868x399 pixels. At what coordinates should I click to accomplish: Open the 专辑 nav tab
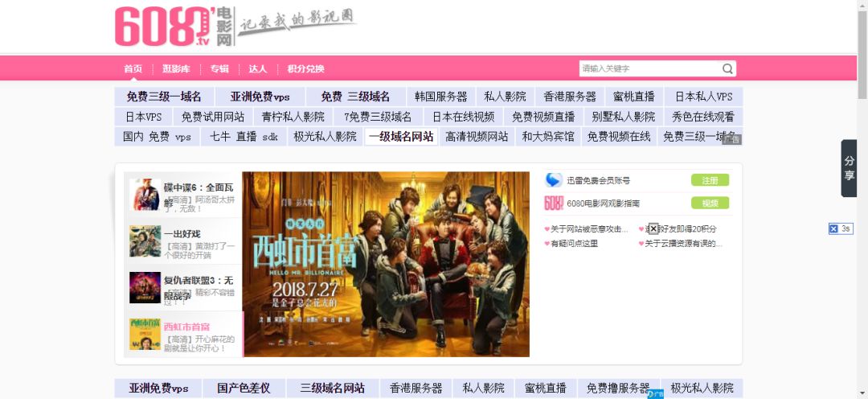pyautogui.click(x=219, y=68)
